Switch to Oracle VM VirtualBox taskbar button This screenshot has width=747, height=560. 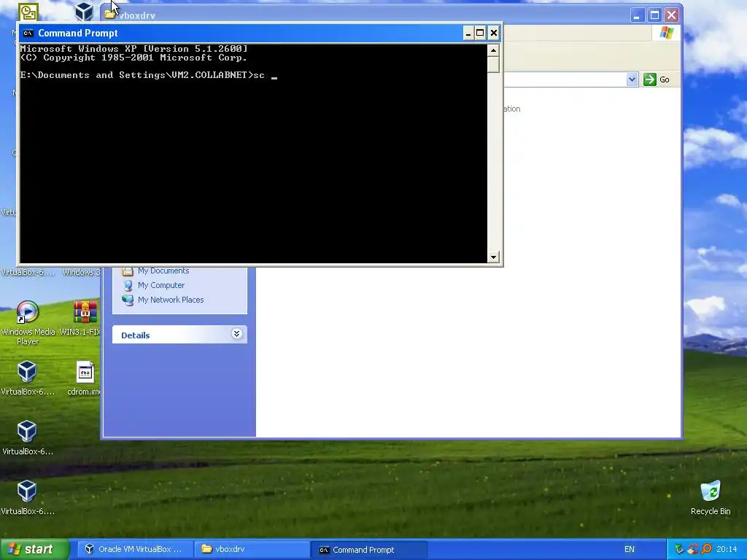[134, 549]
